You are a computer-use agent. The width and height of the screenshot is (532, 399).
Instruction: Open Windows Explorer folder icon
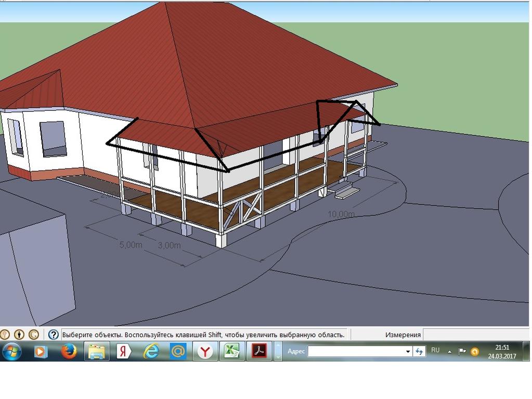tap(97, 352)
